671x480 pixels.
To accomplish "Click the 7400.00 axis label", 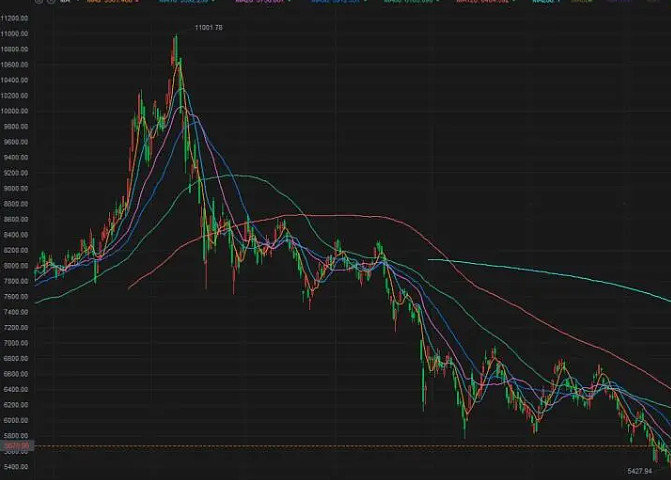I will pos(16,312).
